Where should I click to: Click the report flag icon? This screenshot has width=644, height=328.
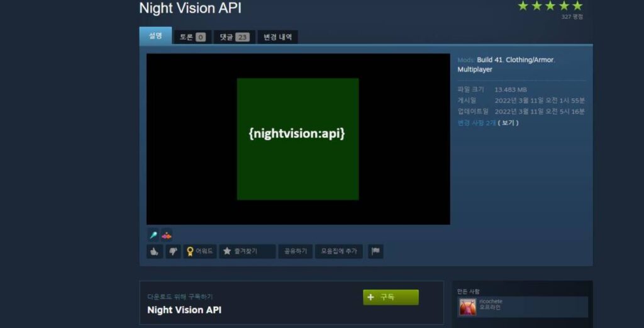tap(375, 251)
